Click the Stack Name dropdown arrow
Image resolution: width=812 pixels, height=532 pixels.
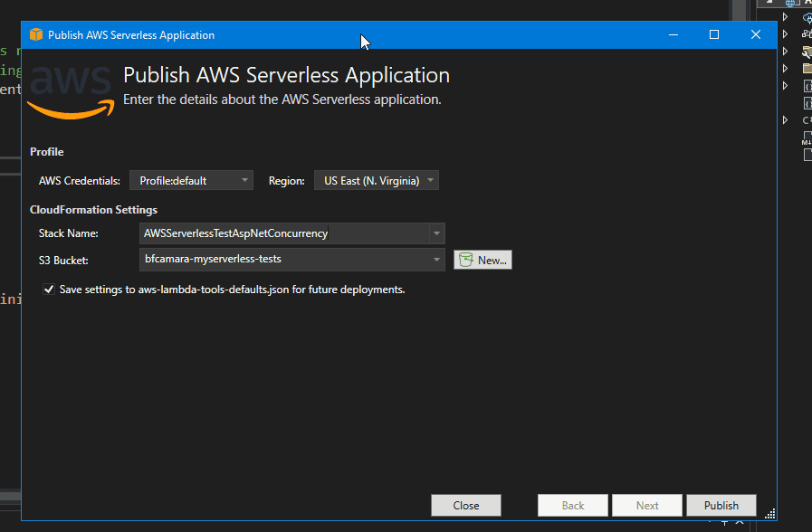pos(437,233)
